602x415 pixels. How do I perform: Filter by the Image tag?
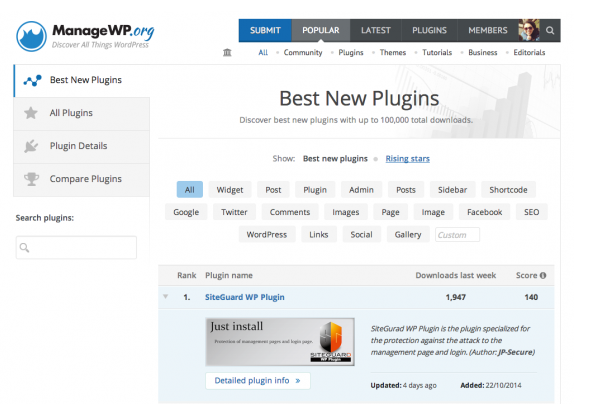click(x=433, y=212)
